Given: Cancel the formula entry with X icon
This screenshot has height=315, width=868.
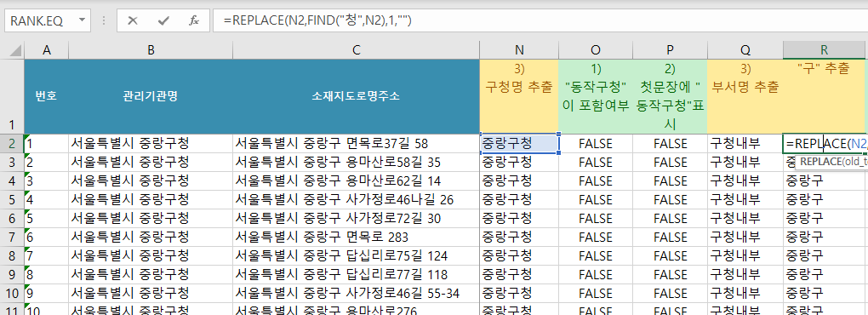Looking at the screenshot, I should point(132,21).
